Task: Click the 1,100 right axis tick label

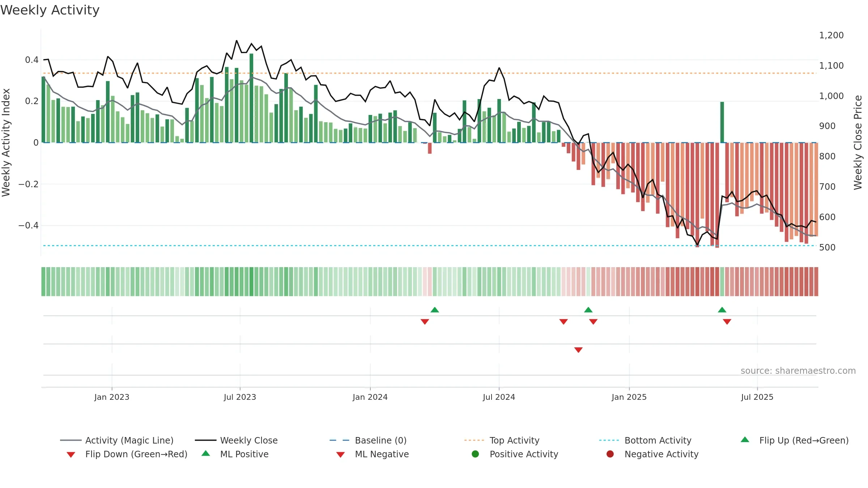Action: click(x=831, y=66)
